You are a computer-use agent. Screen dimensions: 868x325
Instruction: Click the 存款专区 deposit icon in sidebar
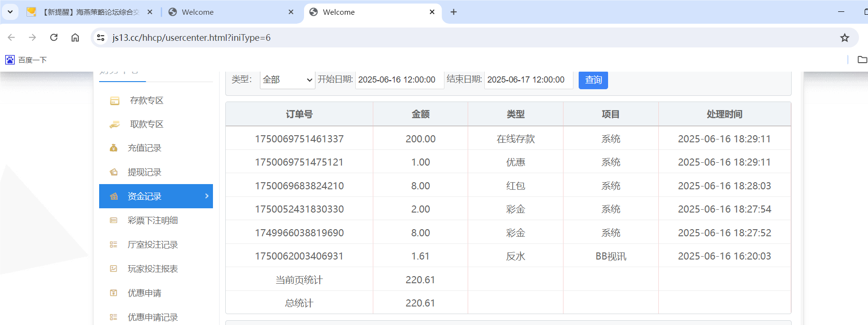pos(114,101)
